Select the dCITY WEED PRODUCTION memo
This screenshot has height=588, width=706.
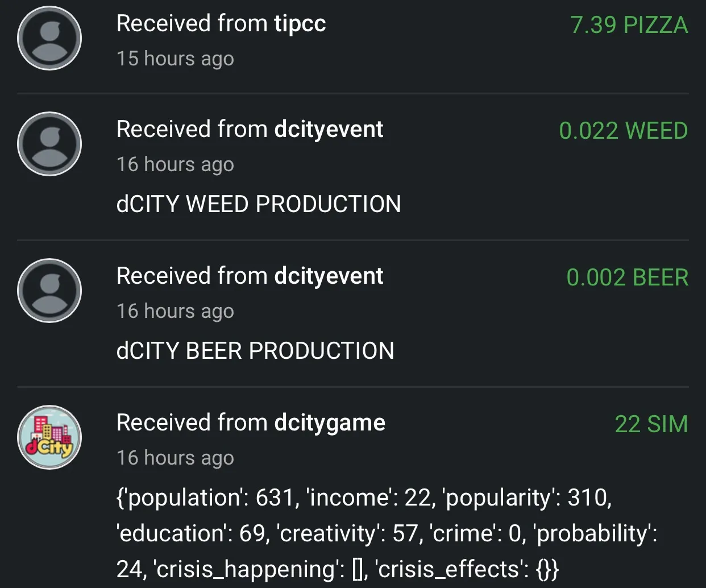pos(259,204)
